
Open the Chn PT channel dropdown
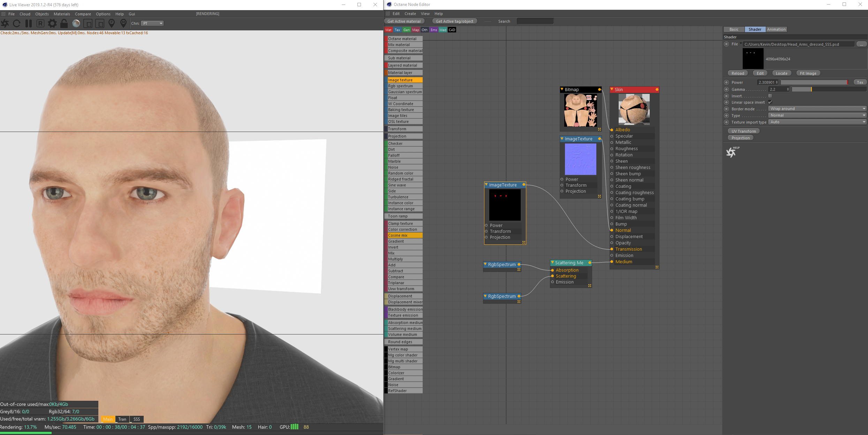pyautogui.click(x=153, y=23)
